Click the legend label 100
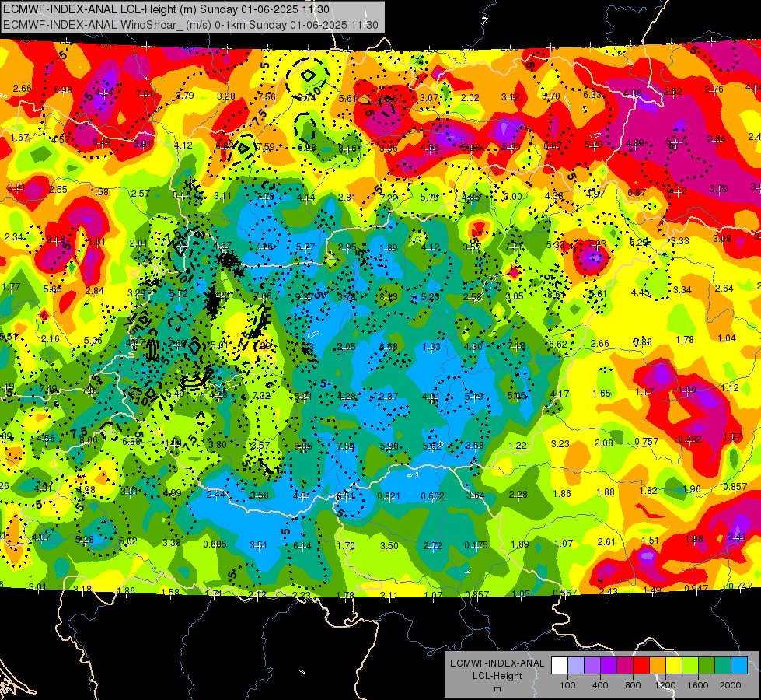The width and height of the screenshot is (761, 700). coord(567,685)
